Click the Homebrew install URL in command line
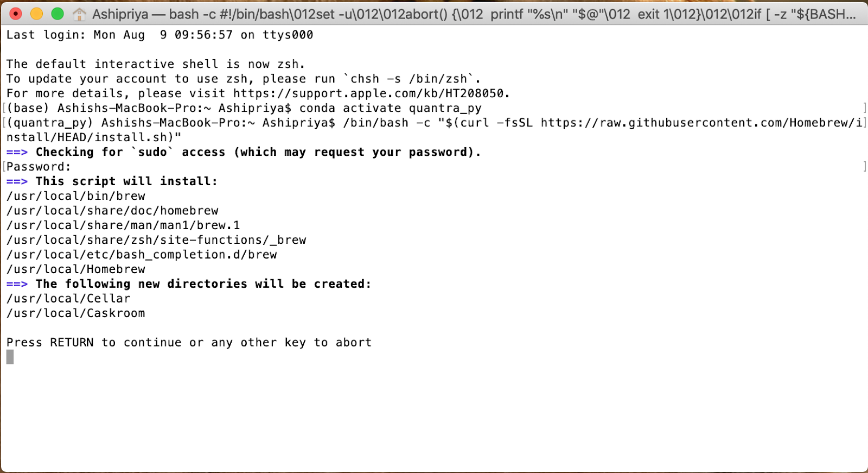This screenshot has width=868, height=473. (x=701, y=123)
